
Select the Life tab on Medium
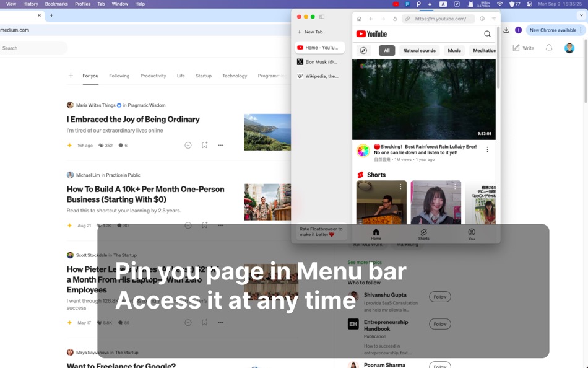point(181,76)
